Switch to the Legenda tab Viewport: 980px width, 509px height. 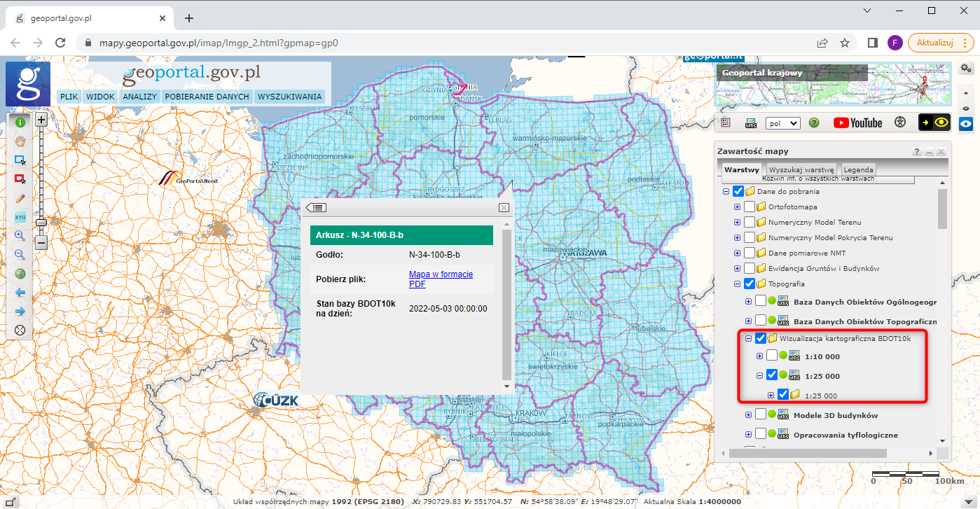click(858, 169)
